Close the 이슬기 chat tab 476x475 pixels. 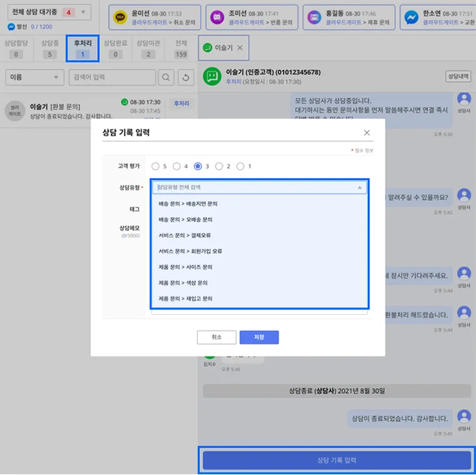click(x=240, y=48)
